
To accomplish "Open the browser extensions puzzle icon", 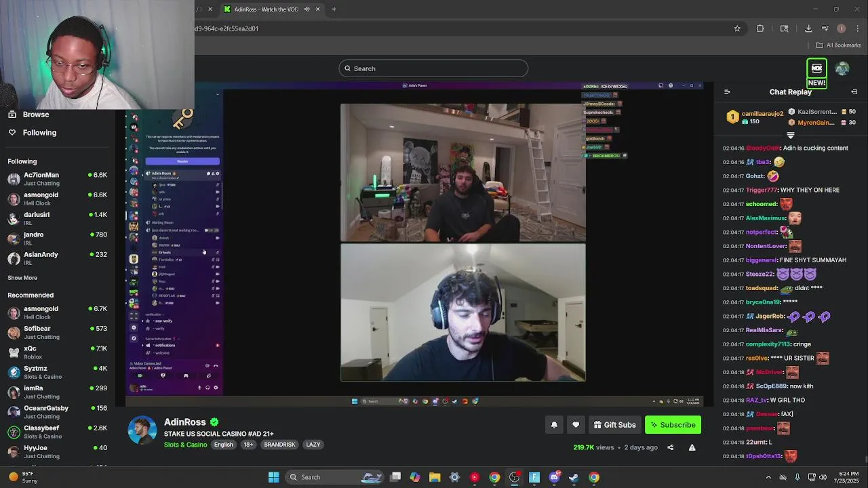I will [760, 28].
